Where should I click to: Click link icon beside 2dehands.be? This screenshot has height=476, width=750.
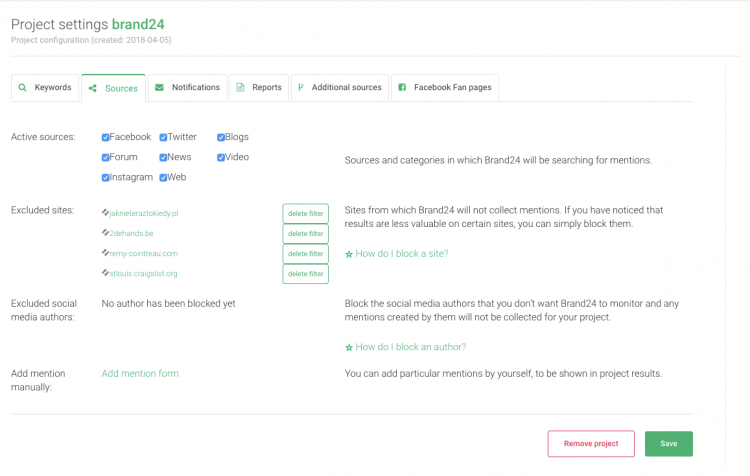(x=105, y=232)
